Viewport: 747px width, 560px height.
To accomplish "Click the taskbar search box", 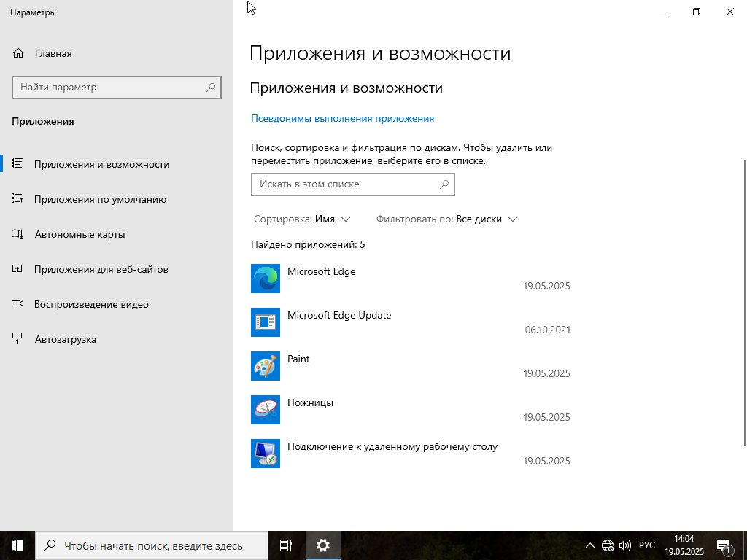I will (x=152, y=545).
